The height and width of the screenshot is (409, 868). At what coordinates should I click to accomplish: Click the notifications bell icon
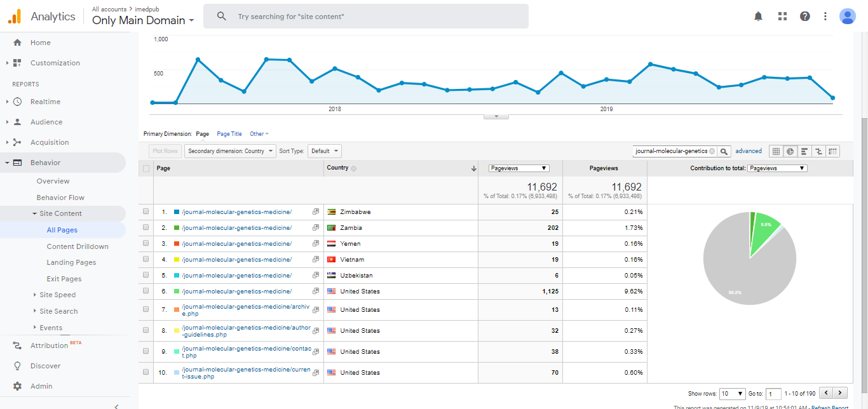(x=758, y=17)
